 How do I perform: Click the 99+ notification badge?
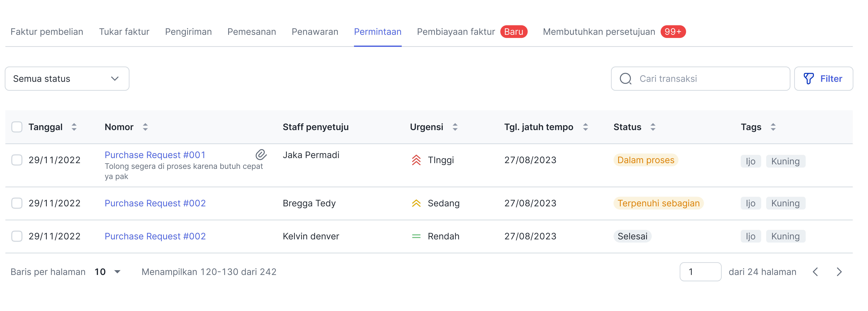pos(673,32)
